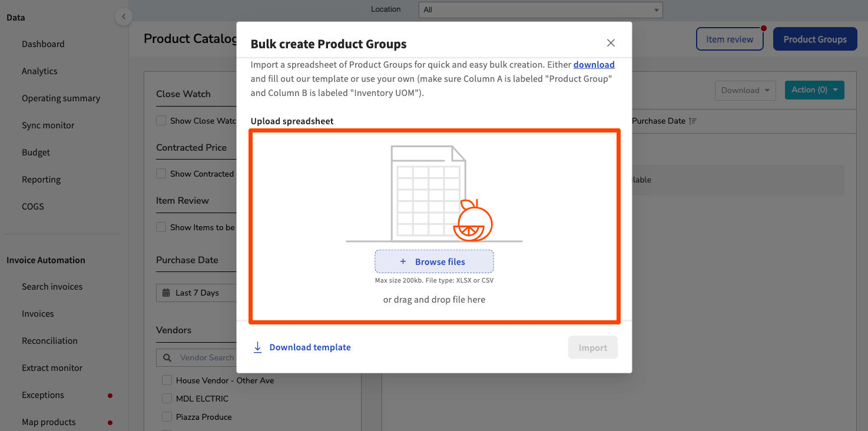
Task: Click the Product Groups button
Action: pyautogui.click(x=815, y=38)
